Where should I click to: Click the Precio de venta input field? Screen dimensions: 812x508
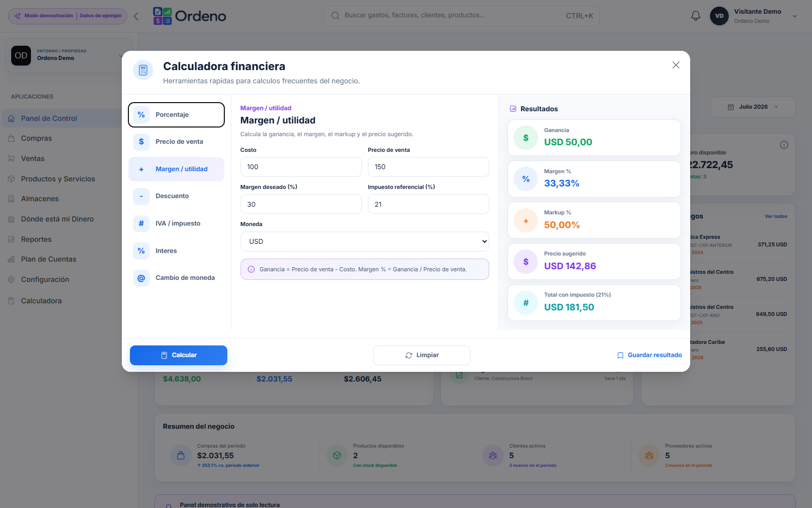click(428, 167)
